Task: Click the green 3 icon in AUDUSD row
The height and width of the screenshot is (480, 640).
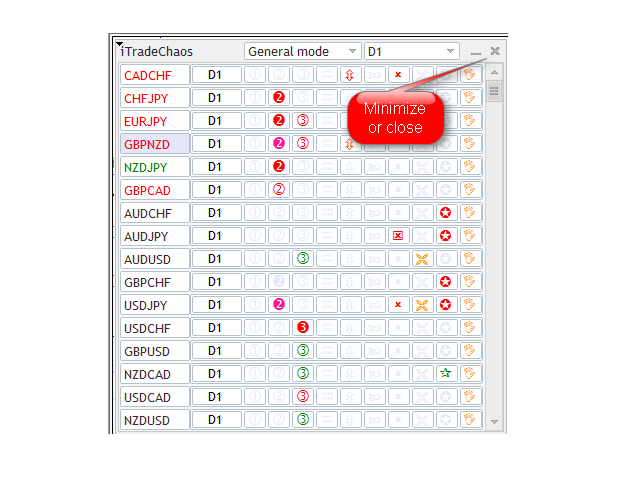Action: pos(303,258)
